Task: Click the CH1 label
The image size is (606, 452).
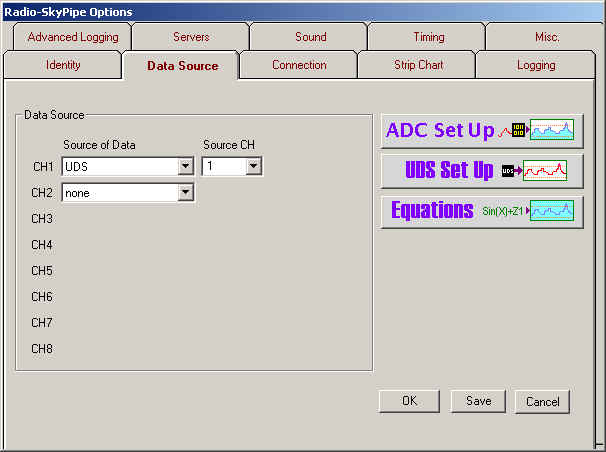Action: tap(43, 167)
